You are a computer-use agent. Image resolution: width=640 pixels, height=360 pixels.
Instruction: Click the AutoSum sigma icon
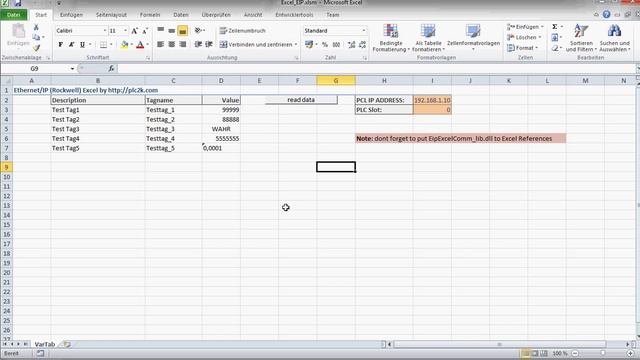point(555,27)
